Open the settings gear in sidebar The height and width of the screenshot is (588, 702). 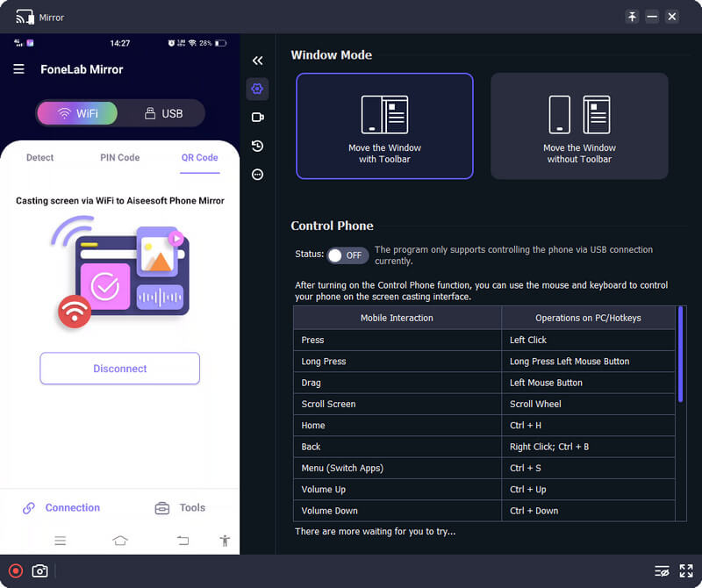257,89
